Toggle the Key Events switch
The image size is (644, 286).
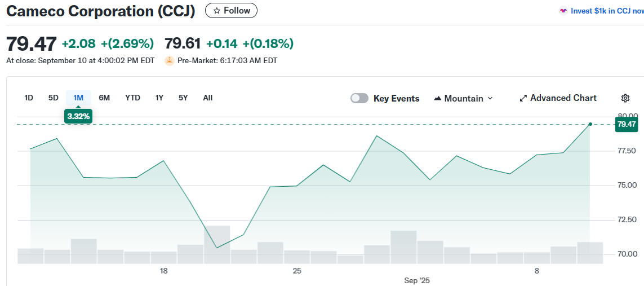(359, 98)
